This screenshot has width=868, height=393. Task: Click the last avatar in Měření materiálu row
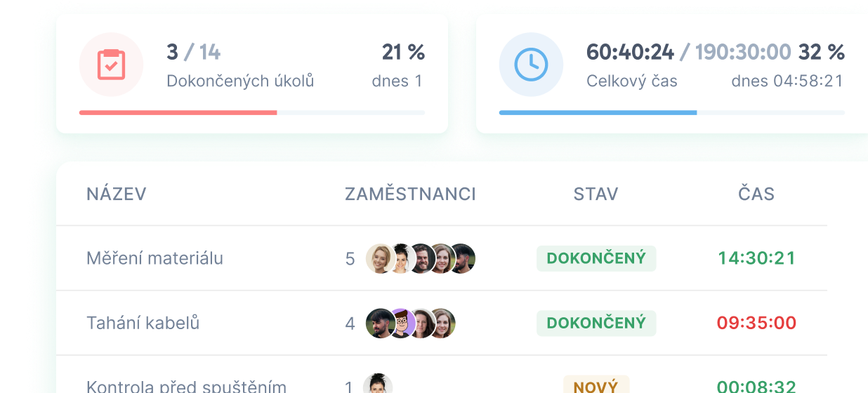point(461,258)
